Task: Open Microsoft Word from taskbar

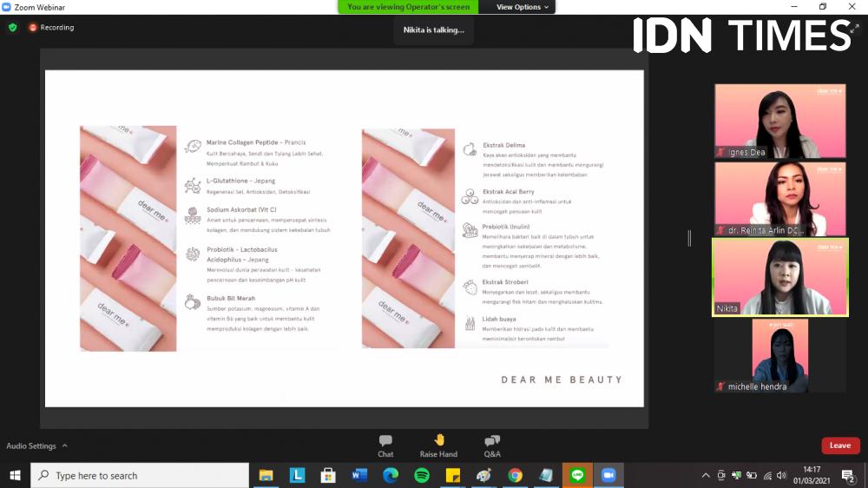Action: (x=359, y=475)
